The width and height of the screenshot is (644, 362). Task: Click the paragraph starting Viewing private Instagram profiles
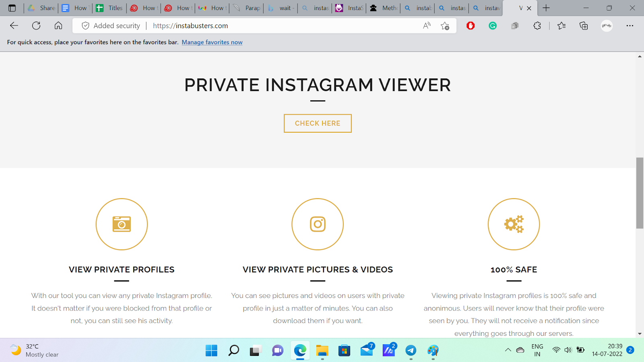pyautogui.click(x=514, y=315)
